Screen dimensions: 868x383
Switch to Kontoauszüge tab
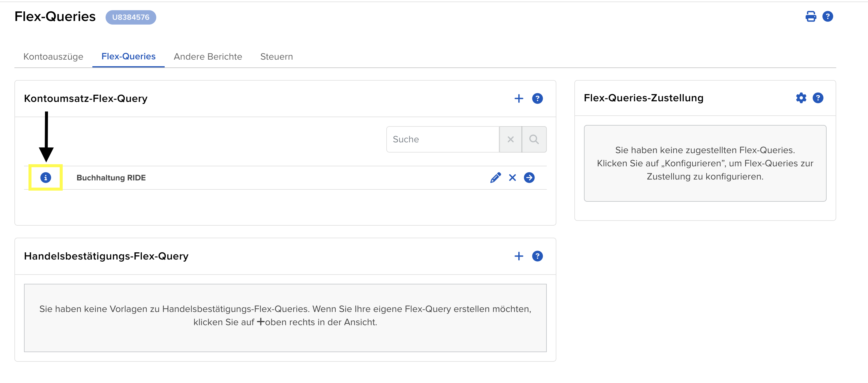click(53, 57)
